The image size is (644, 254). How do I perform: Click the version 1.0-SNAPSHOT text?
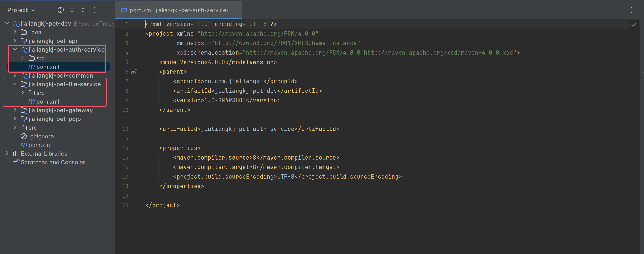point(225,100)
